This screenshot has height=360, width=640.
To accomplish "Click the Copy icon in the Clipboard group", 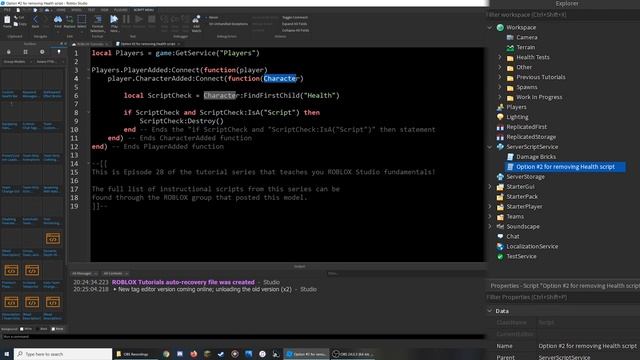I will [16, 24].
